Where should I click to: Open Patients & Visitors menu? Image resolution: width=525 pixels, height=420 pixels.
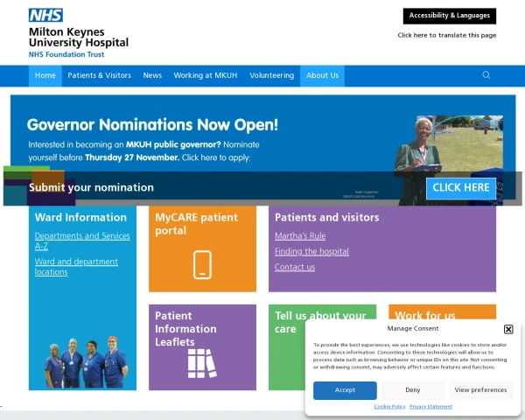pyautogui.click(x=99, y=75)
